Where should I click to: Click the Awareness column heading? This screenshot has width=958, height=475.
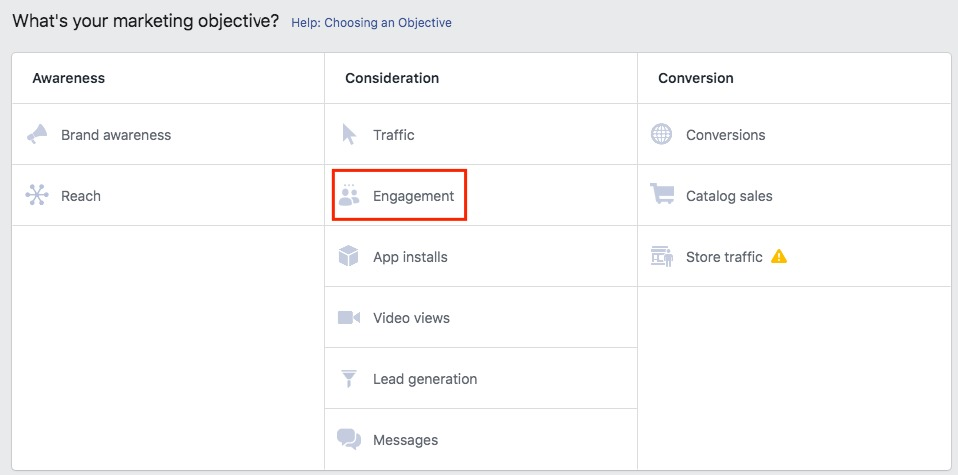tap(68, 78)
